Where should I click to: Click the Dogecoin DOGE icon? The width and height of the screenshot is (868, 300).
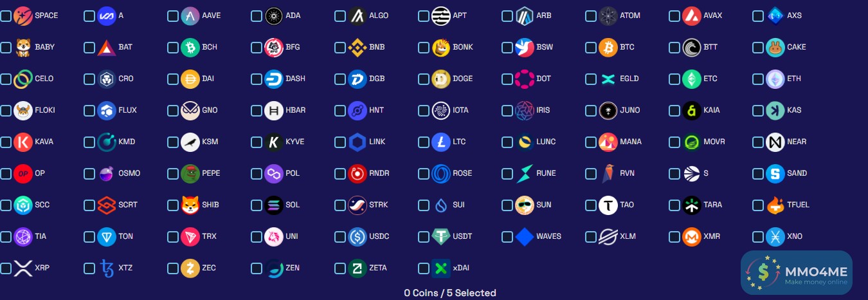coord(441,79)
